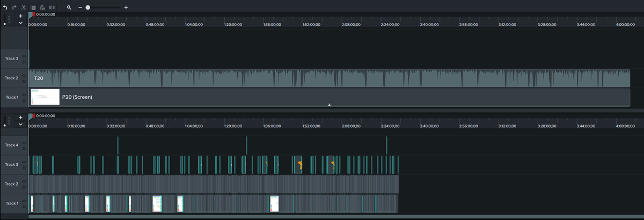Viewport: 644px width, 220px height.
Task: Lock Track 1 in the upper timeline
Action: pyautogui.click(x=24, y=100)
